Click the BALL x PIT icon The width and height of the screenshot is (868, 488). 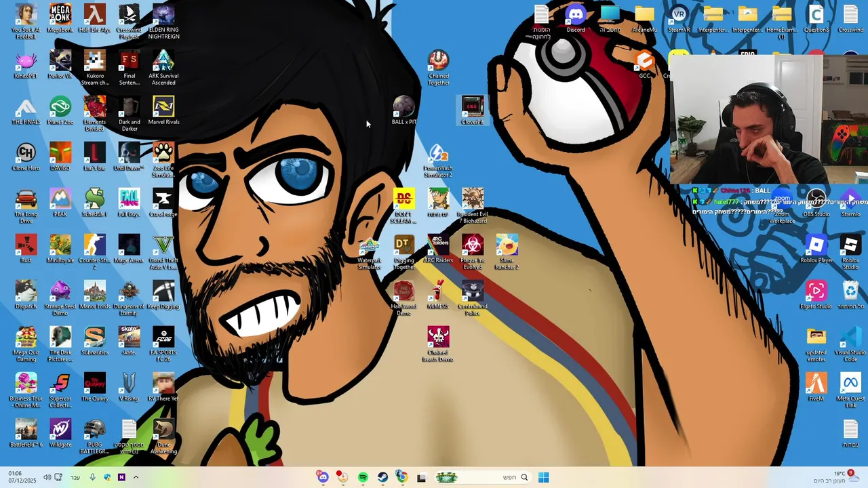point(403,110)
